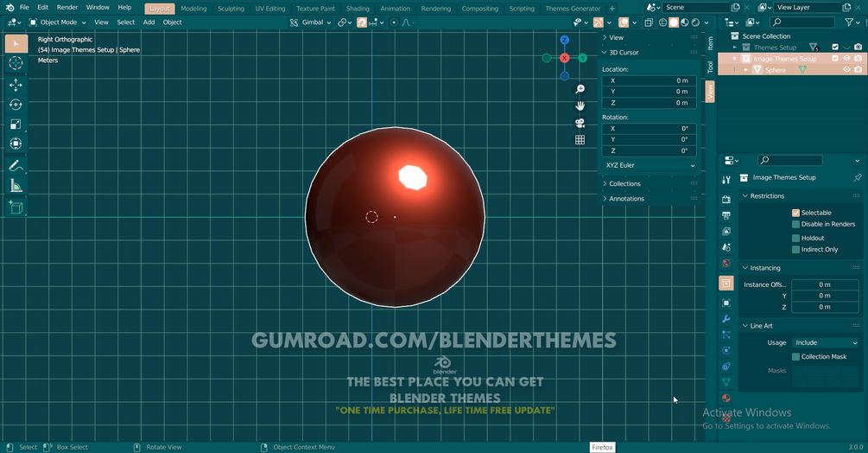Open the Object properties tab icon
The width and height of the screenshot is (868, 453).
tap(726, 303)
